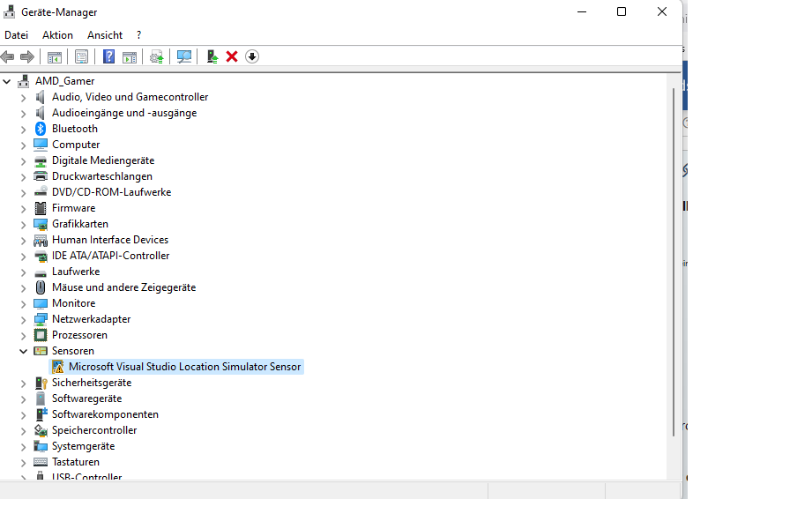Click the Speichercontroller icon
The width and height of the screenshot is (812, 514).
click(x=41, y=430)
